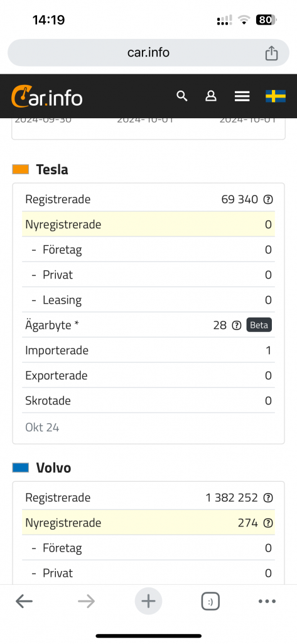Show help for Tesla Registrerade
297x644 pixels.
click(x=268, y=199)
